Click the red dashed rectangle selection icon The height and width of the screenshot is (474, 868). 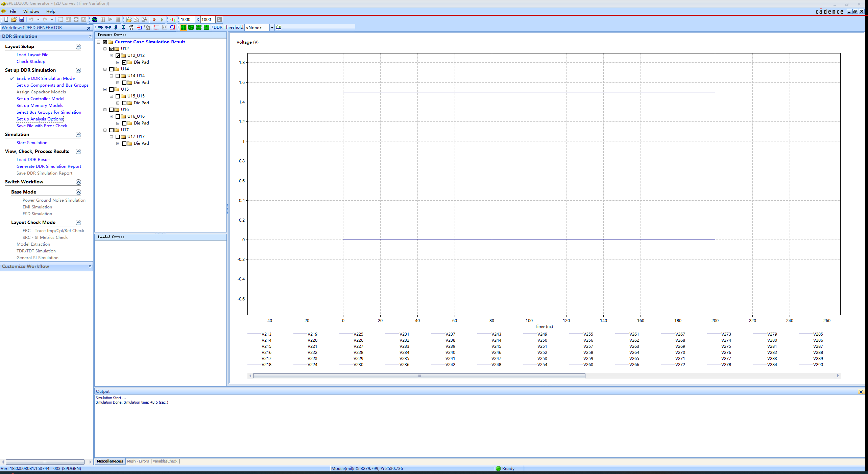click(157, 27)
